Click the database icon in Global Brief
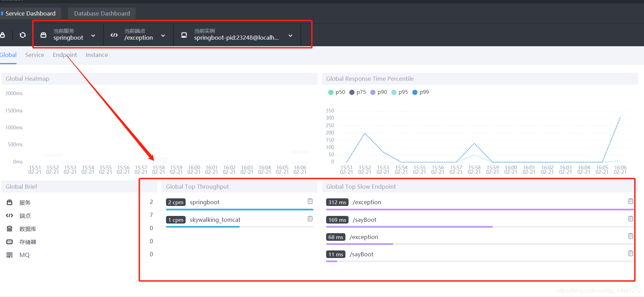 coord(10,229)
